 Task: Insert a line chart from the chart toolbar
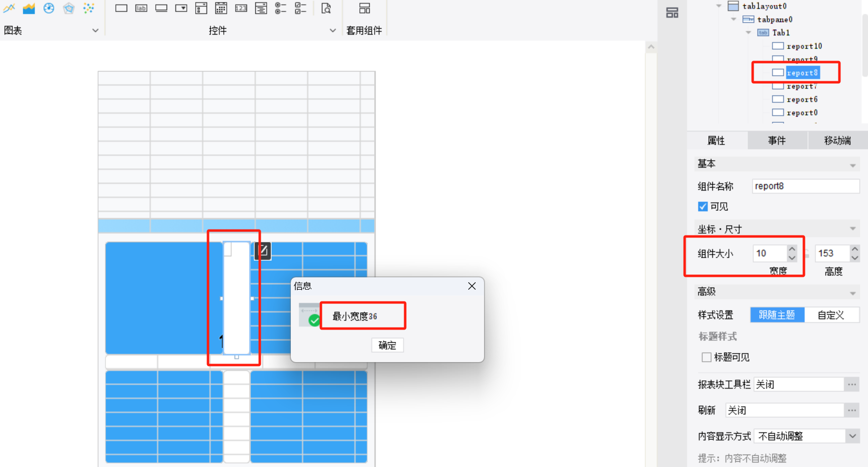click(x=9, y=8)
